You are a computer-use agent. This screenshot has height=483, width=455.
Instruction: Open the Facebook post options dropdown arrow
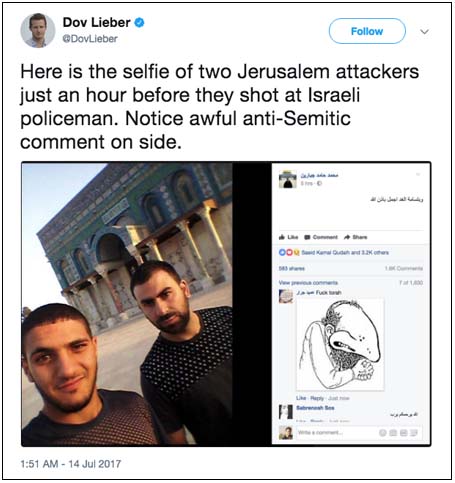[x=418, y=174]
